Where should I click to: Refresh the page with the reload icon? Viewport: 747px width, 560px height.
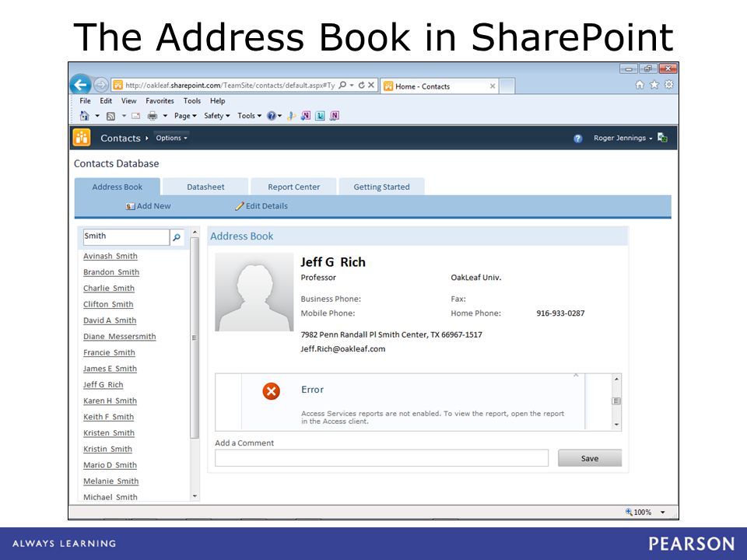[362, 86]
